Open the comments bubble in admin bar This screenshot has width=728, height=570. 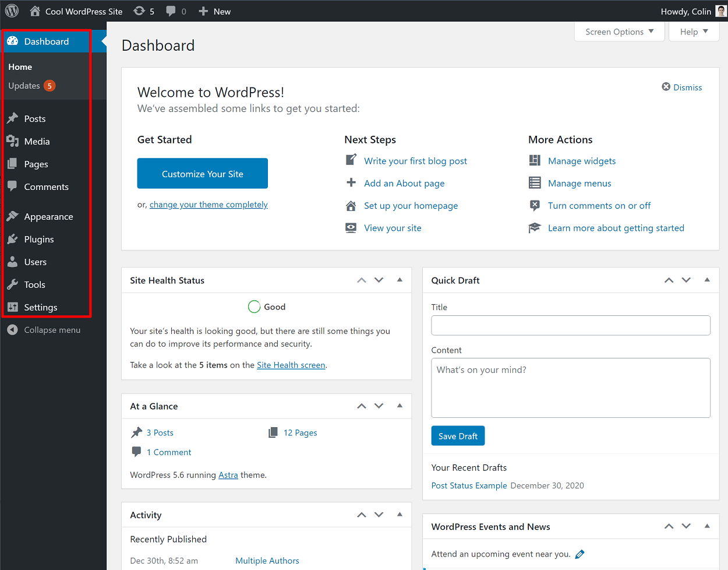point(171,11)
